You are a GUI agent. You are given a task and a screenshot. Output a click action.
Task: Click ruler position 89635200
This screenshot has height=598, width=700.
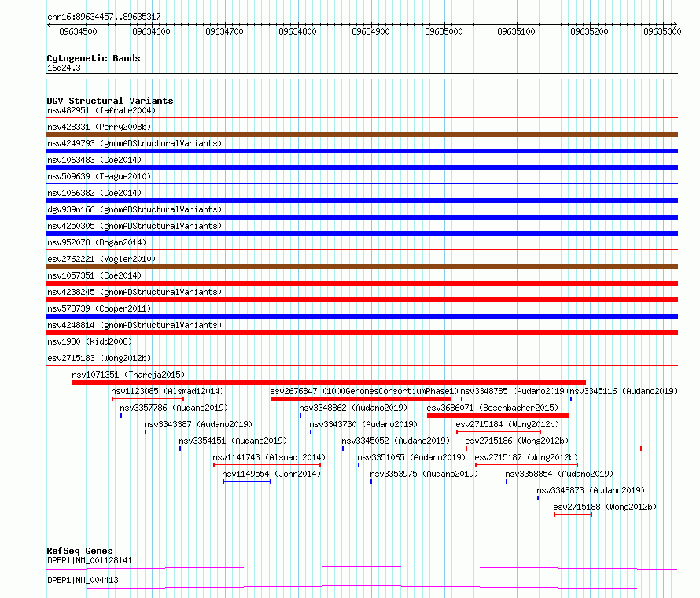[x=589, y=31]
